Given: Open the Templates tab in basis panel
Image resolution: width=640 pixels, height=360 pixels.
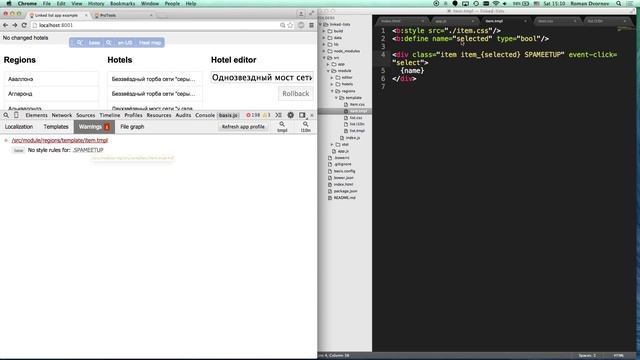Looking at the screenshot, I should (56, 127).
